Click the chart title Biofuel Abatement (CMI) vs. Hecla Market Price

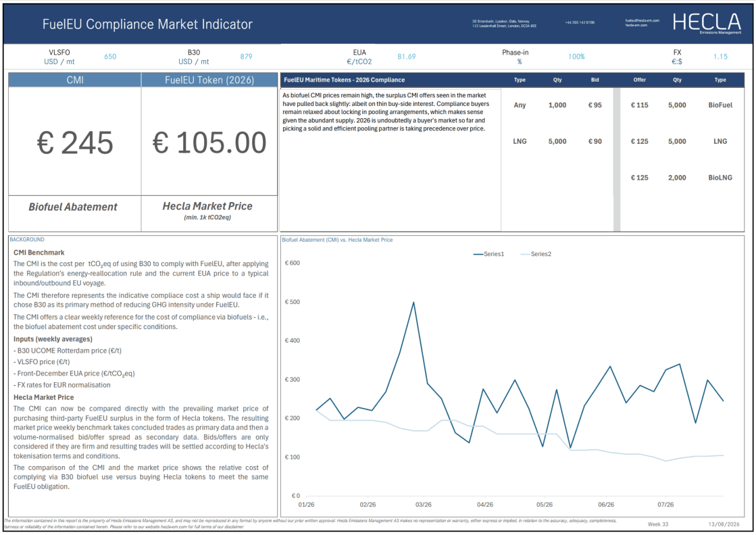pos(337,240)
